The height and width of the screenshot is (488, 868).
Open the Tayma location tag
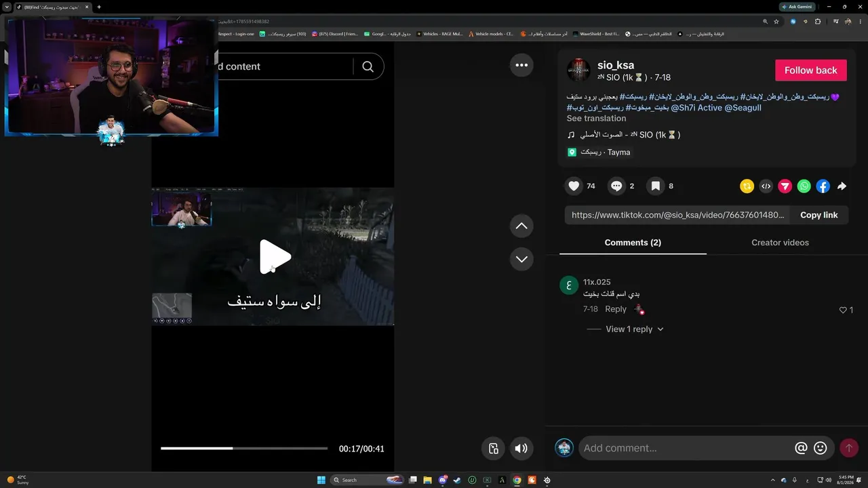click(599, 152)
